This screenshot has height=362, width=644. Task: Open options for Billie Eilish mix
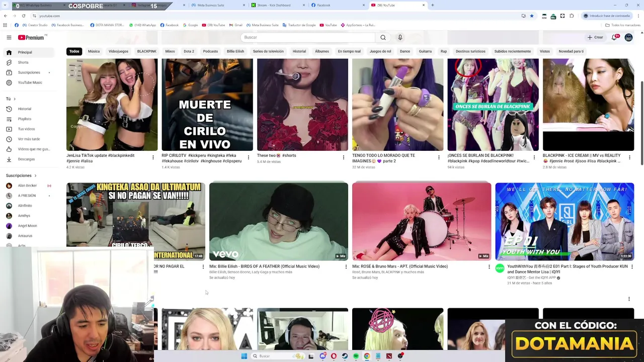346,266
